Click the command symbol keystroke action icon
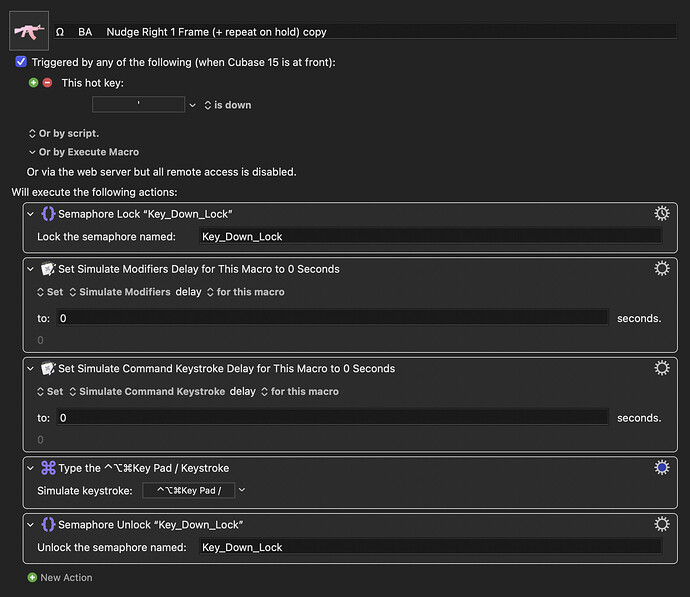This screenshot has width=690, height=597. 48,468
